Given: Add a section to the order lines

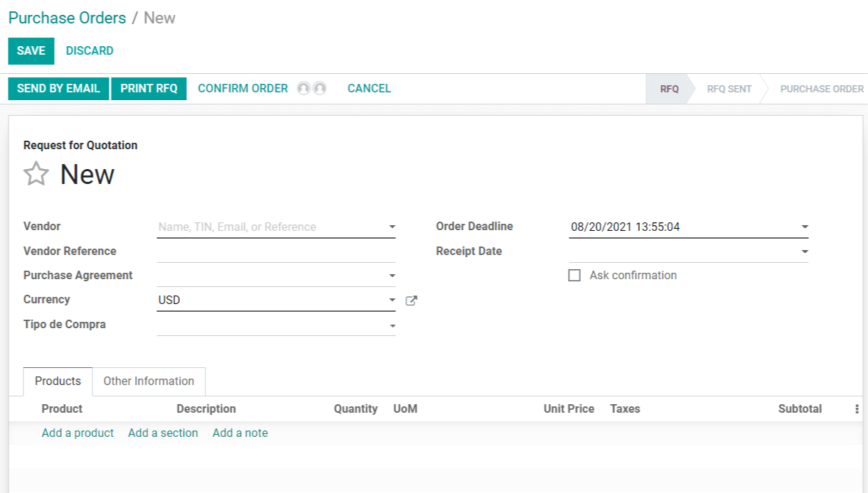Looking at the screenshot, I should click(163, 433).
